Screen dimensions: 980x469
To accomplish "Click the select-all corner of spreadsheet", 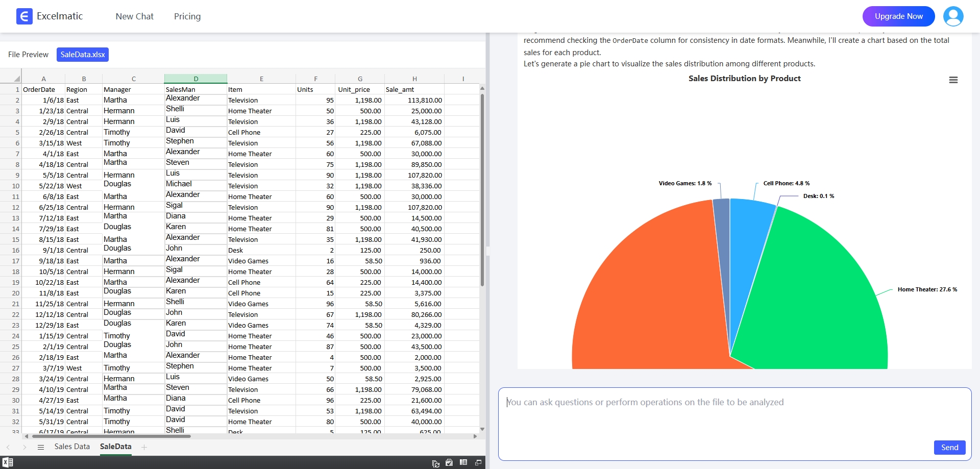I will (x=16, y=79).
